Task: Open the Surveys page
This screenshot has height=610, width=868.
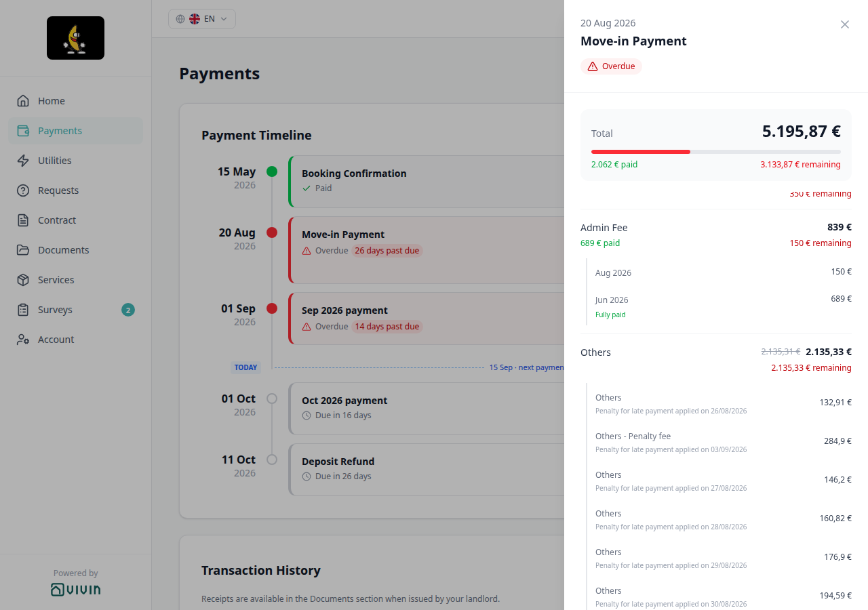Action: [x=75, y=310]
